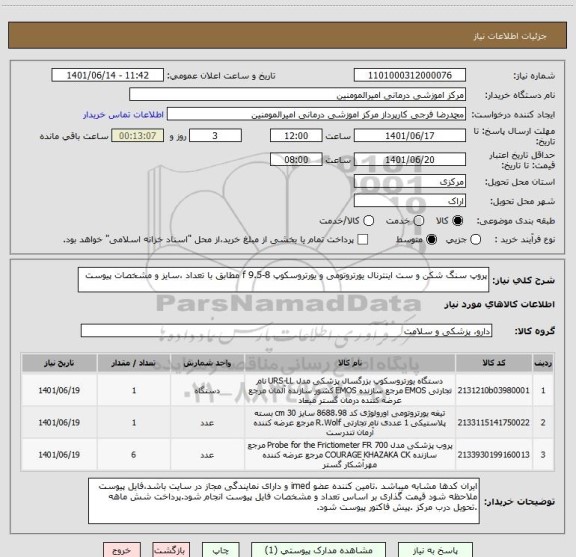
Task: Click the جزئیات اطلاعات نیاز header title
Action: coord(510,36)
